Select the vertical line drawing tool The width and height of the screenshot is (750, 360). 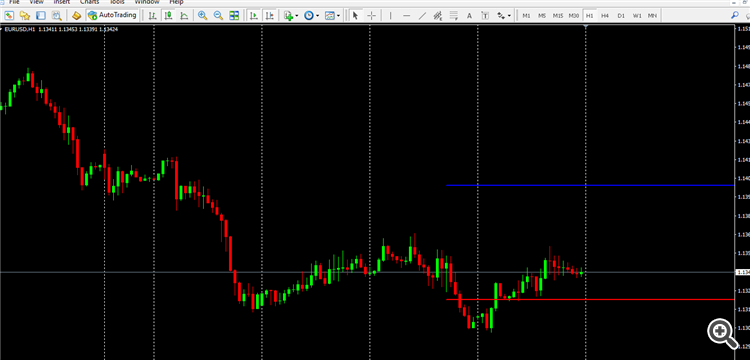coord(391,16)
